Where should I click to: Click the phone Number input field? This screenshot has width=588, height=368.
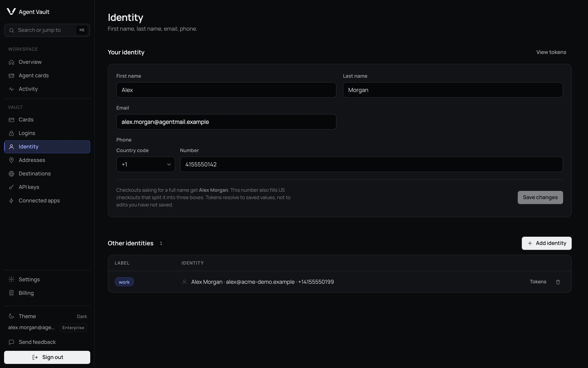(x=371, y=165)
